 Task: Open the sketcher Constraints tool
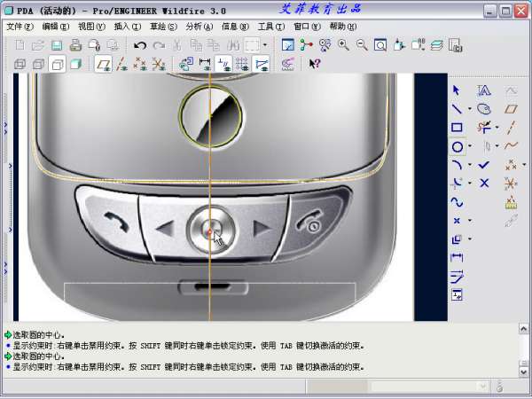tap(457, 295)
